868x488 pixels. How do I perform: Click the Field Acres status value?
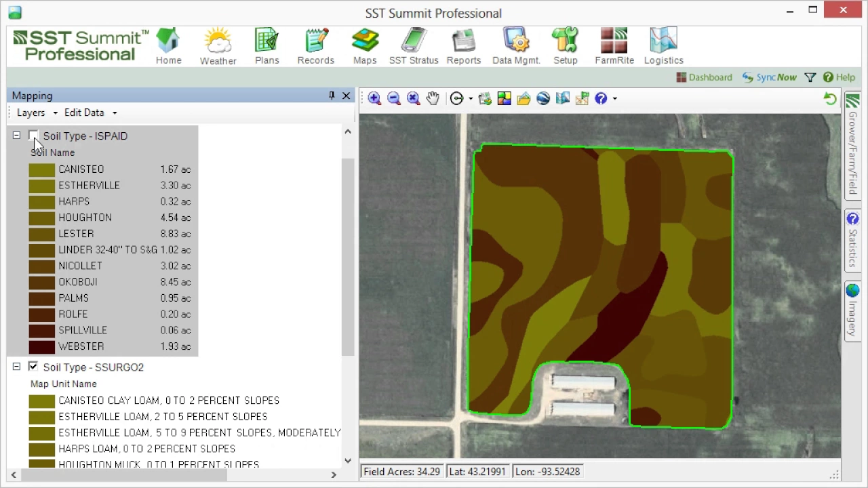(x=402, y=472)
